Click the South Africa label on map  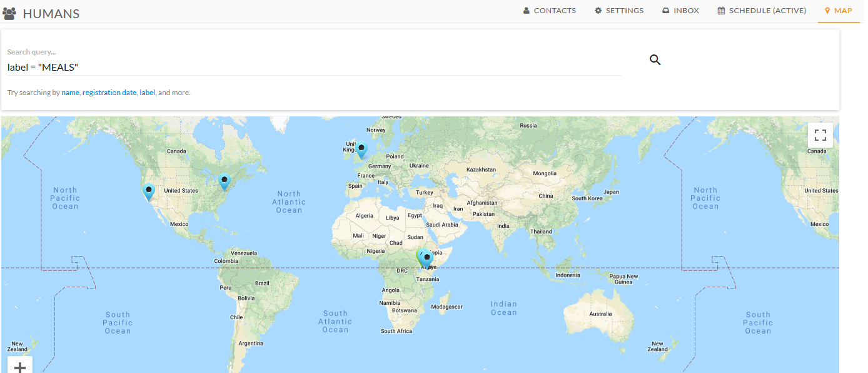[396, 331]
